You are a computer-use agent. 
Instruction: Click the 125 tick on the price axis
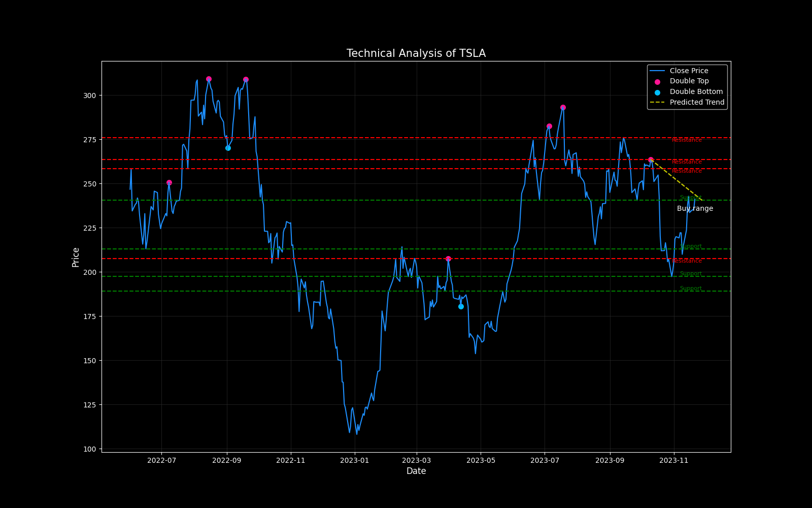click(x=89, y=405)
